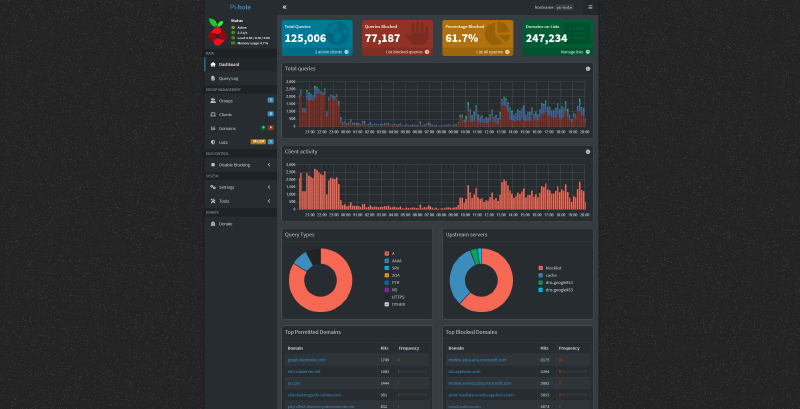The image size is (800, 409).
Task: Toggle the NS query type legend checkbox
Action: click(387, 290)
